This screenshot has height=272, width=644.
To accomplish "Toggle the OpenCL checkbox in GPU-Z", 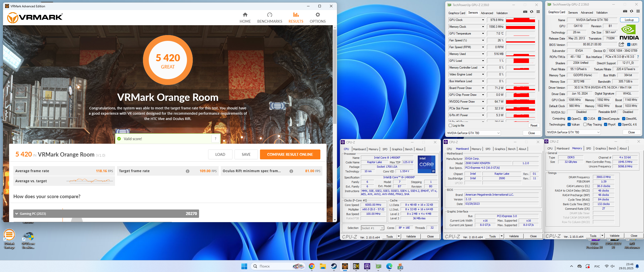I will (x=569, y=119).
